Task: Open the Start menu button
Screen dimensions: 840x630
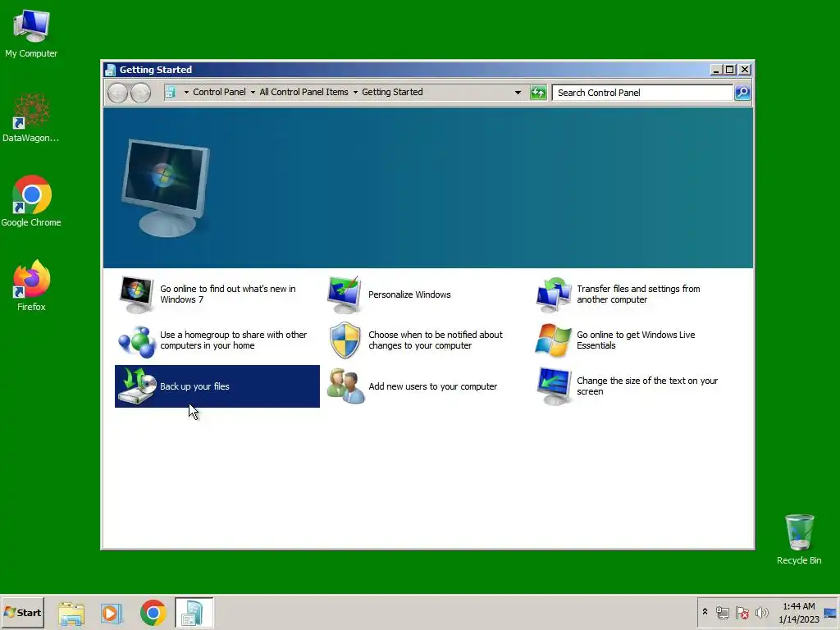Action: coord(22,612)
